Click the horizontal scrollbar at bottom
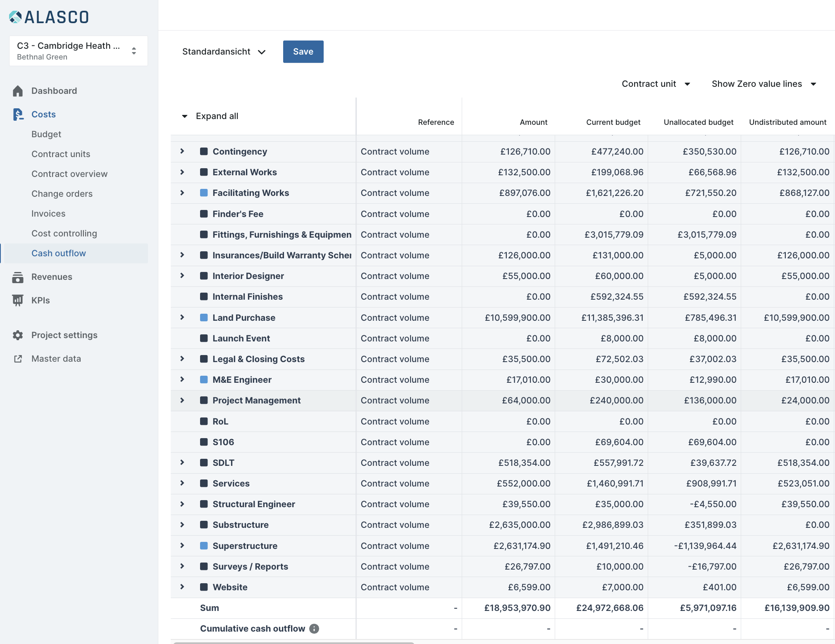The height and width of the screenshot is (644, 835). coord(293,642)
